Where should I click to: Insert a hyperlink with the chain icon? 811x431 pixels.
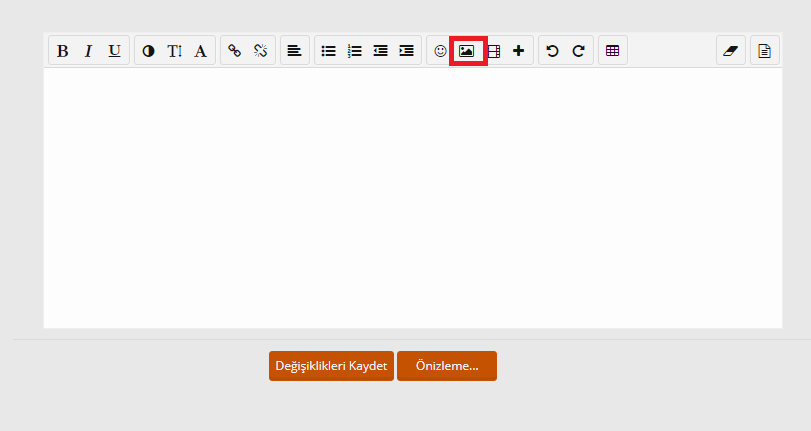234,51
